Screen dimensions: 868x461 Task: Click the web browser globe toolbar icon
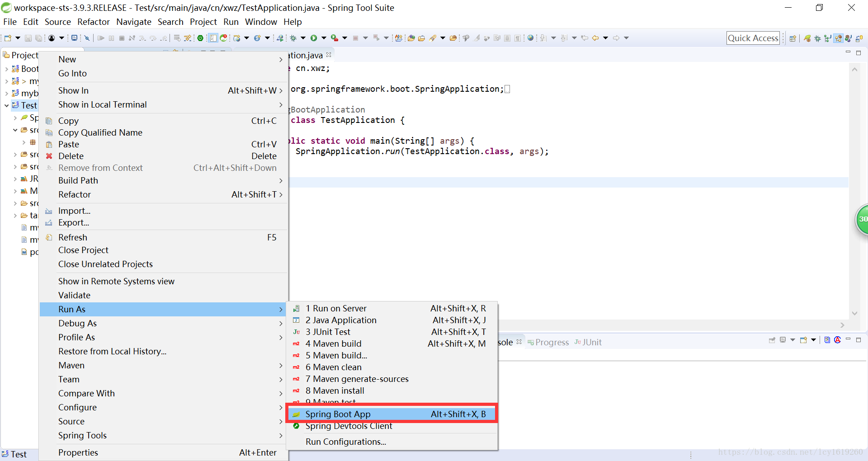pyautogui.click(x=530, y=38)
